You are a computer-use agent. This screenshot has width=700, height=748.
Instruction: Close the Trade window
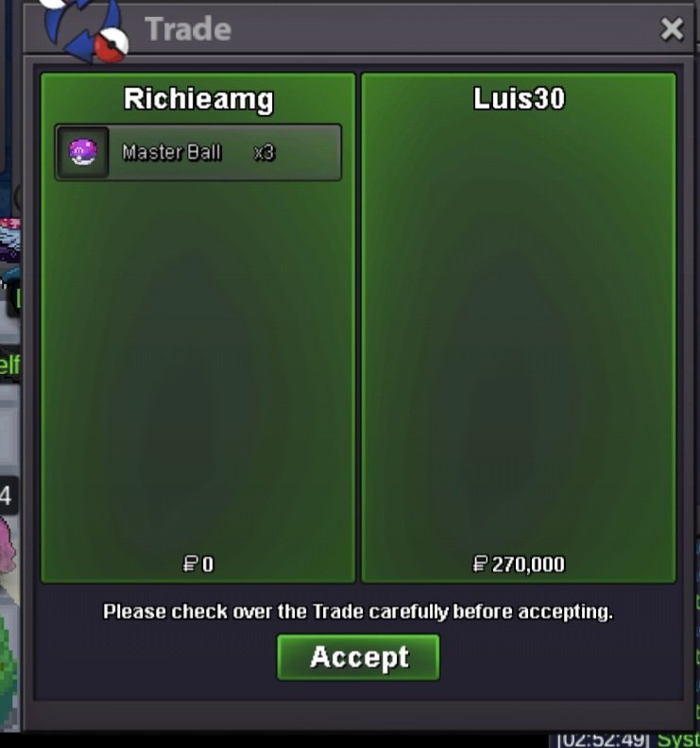tap(672, 29)
